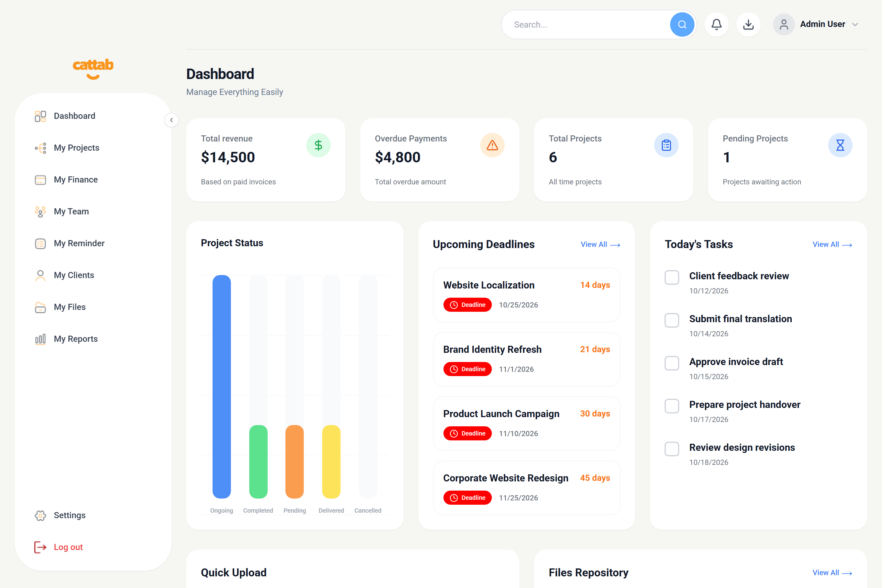Tick the Approve invoice draft checkbox
The height and width of the screenshot is (588, 882).
tap(672, 363)
